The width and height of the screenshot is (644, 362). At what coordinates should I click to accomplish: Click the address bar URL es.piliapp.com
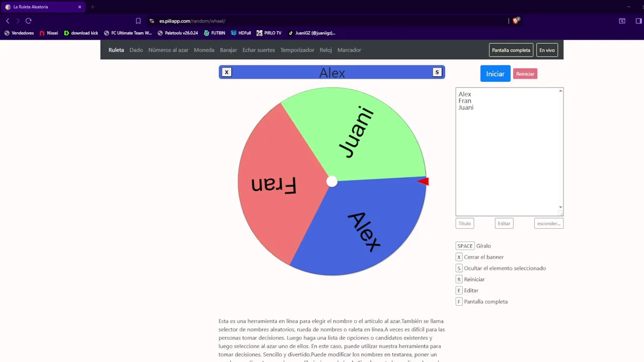click(x=192, y=21)
